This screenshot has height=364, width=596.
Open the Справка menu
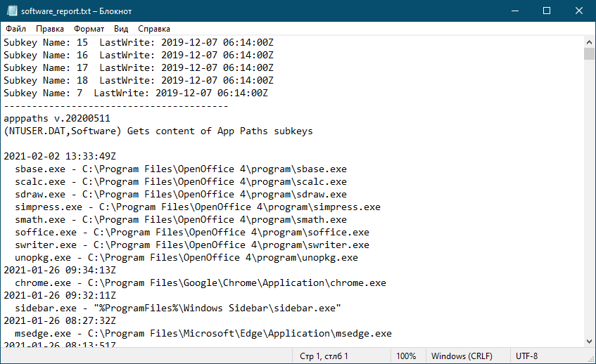click(154, 29)
